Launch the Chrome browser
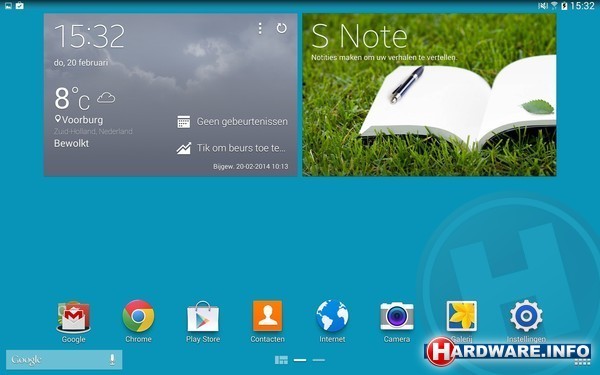The width and height of the screenshot is (600, 375). click(x=138, y=316)
